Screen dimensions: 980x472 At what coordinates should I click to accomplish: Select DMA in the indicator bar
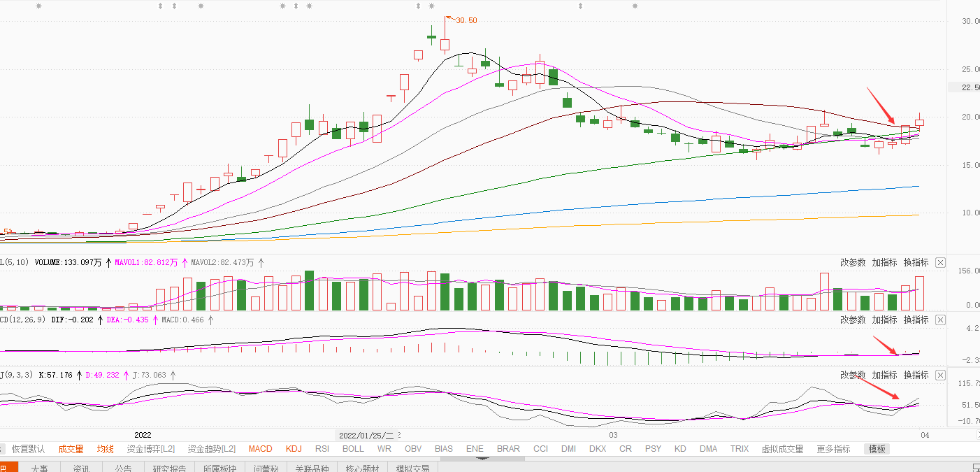(709, 449)
